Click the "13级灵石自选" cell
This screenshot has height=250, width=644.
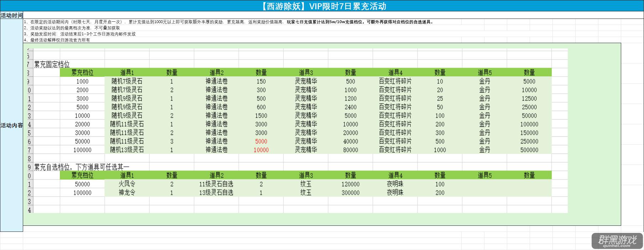pyautogui.click(x=217, y=192)
